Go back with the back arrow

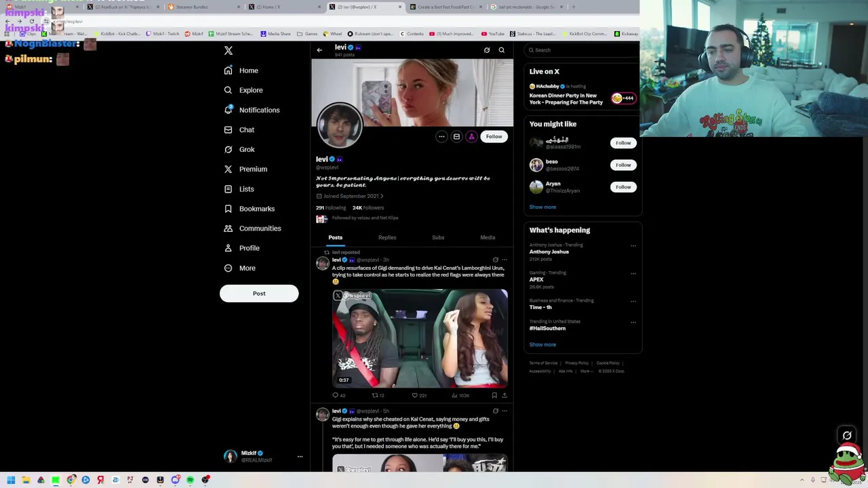[x=319, y=50]
